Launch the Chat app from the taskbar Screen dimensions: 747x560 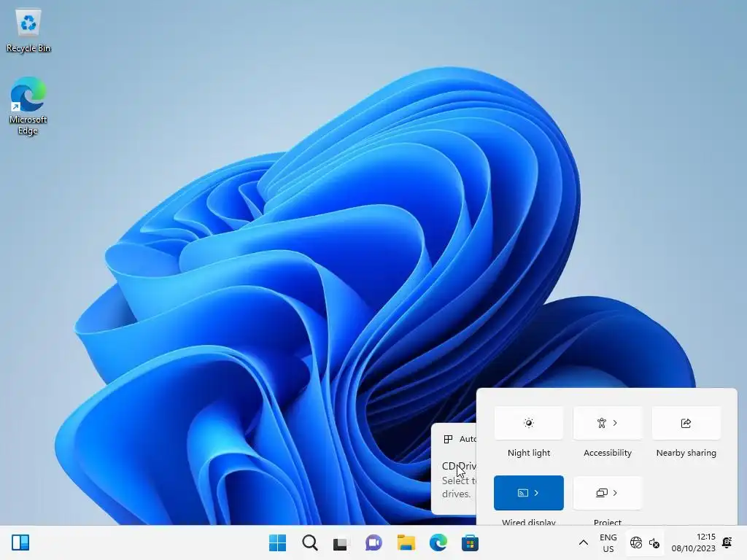tap(373, 542)
